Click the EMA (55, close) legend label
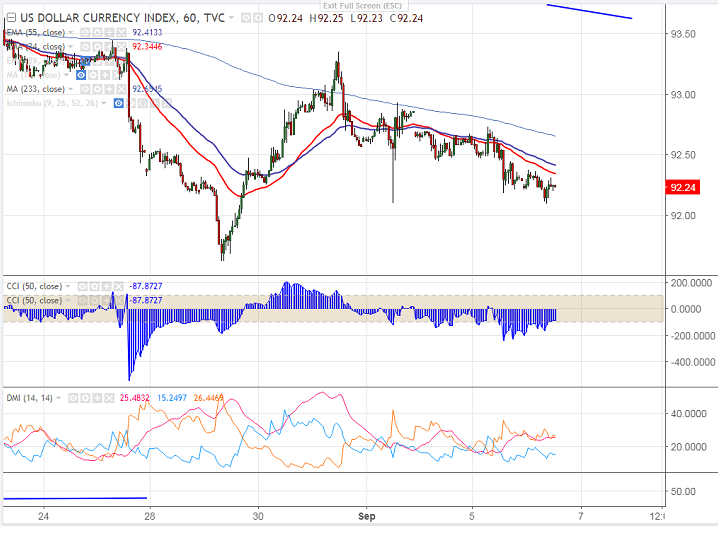This screenshot has height=543, width=725. [x=36, y=33]
